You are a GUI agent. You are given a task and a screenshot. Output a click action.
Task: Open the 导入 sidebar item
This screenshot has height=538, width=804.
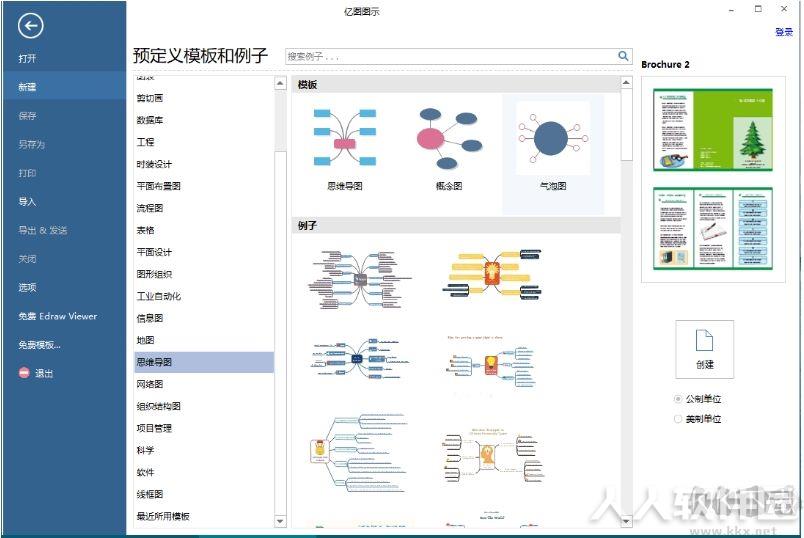tap(27, 202)
